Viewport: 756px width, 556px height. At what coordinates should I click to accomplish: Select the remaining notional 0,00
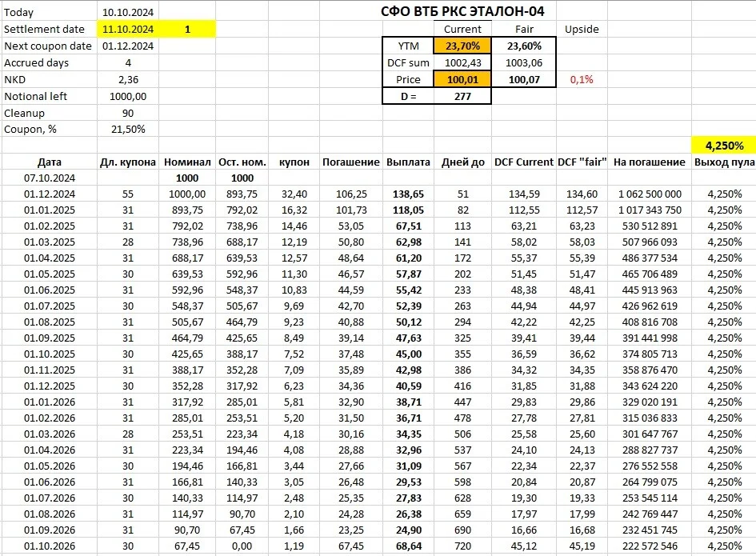[242, 546]
